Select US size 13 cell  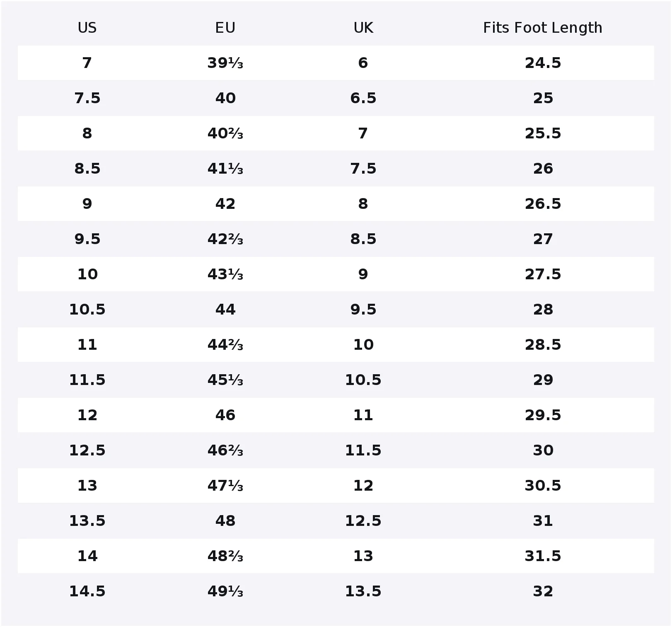pyautogui.click(x=87, y=486)
